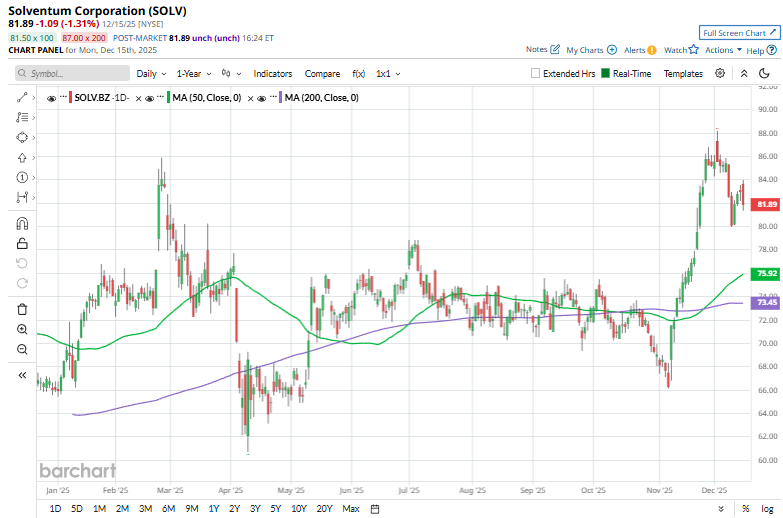Select the arrow marker tool
This screenshot has width=783, height=518.
click(x=21, y=158)
